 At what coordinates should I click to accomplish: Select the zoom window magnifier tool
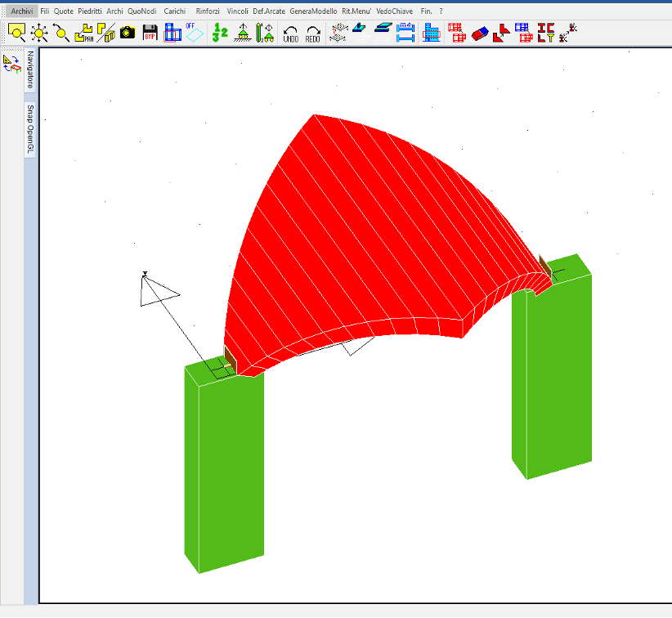[x=17, y=33]
